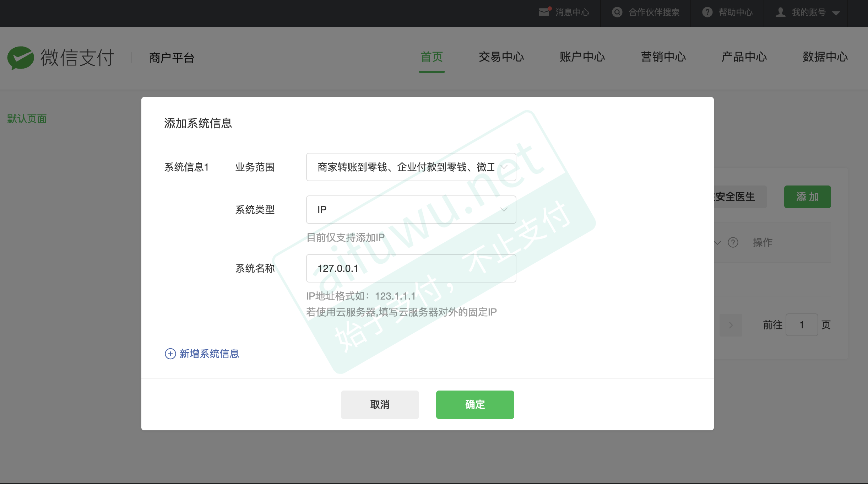Click the IP地址格式如：123.1.1.1 hint

click(x=361, y=296)
